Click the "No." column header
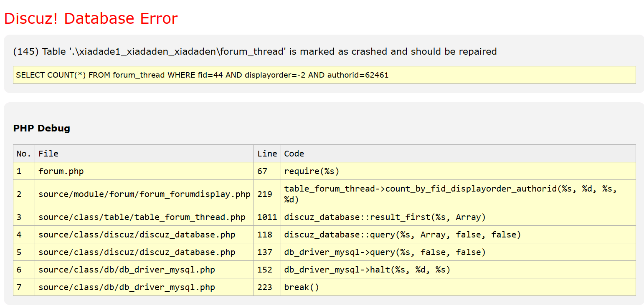644x308 pixels. pos(24,154)
